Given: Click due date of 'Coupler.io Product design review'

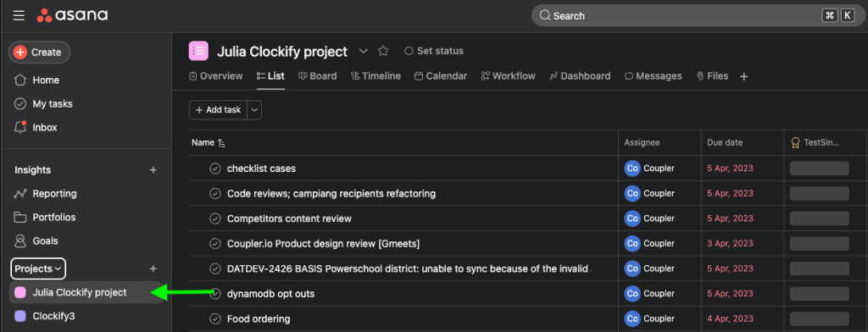Looking at the screenshot, I should click(x=730, y=243).
